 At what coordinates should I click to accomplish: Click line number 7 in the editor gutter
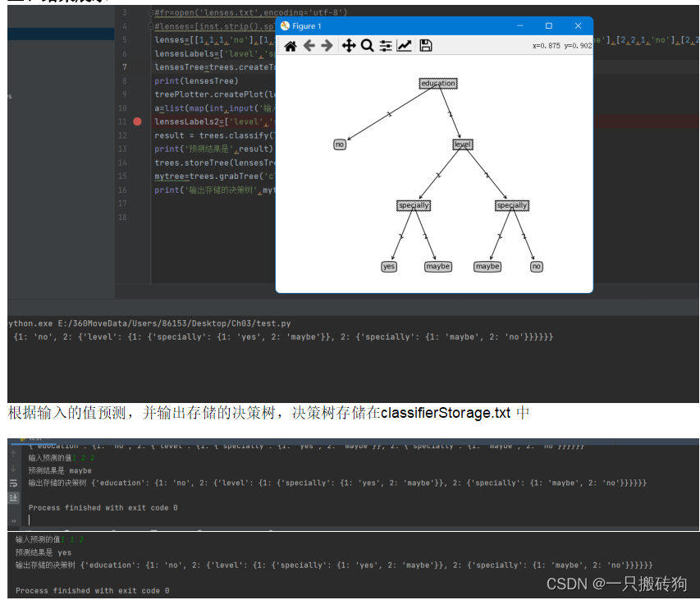pyautogui.click(x=125, y=67)
